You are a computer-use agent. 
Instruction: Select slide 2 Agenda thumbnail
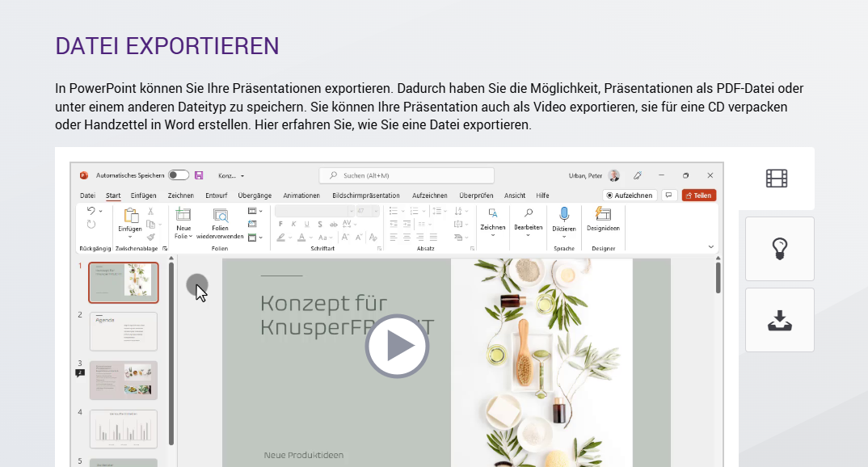tap(124, 331)
